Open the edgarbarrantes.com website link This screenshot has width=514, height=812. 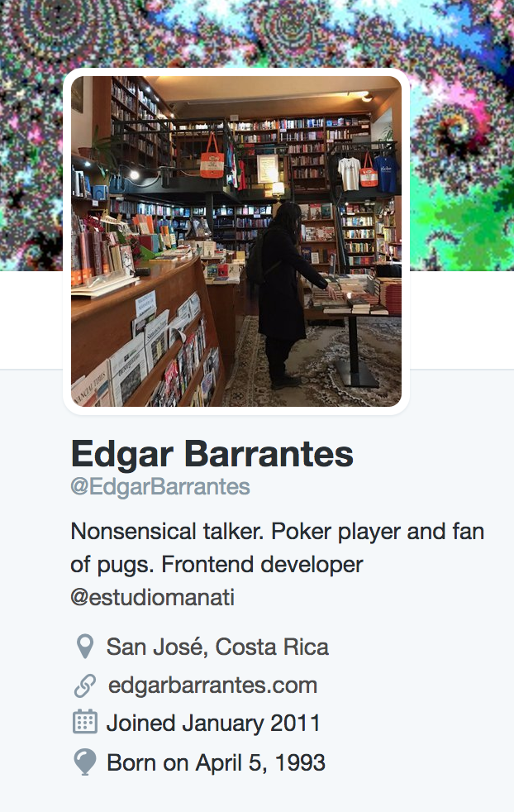point(212,685)
